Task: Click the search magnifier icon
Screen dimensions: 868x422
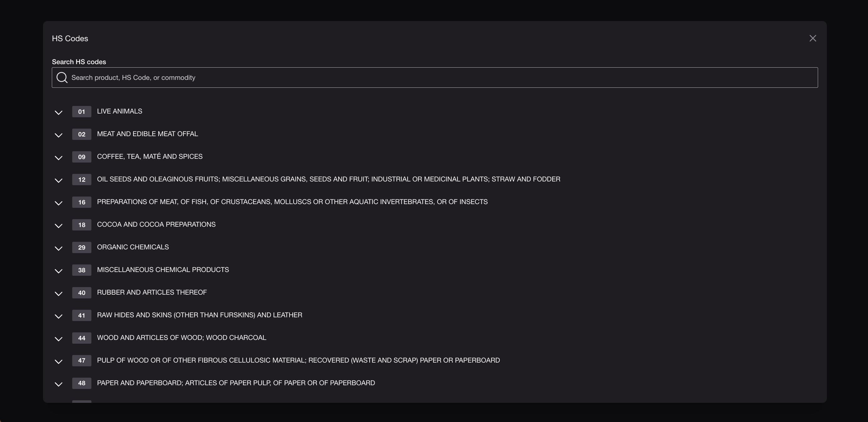Action: coord(62,78)
